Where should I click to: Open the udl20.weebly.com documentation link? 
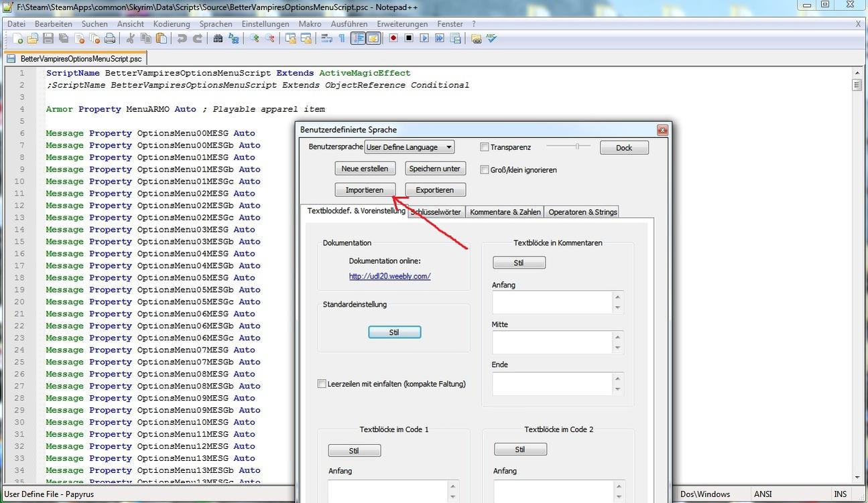click(389, 276)
